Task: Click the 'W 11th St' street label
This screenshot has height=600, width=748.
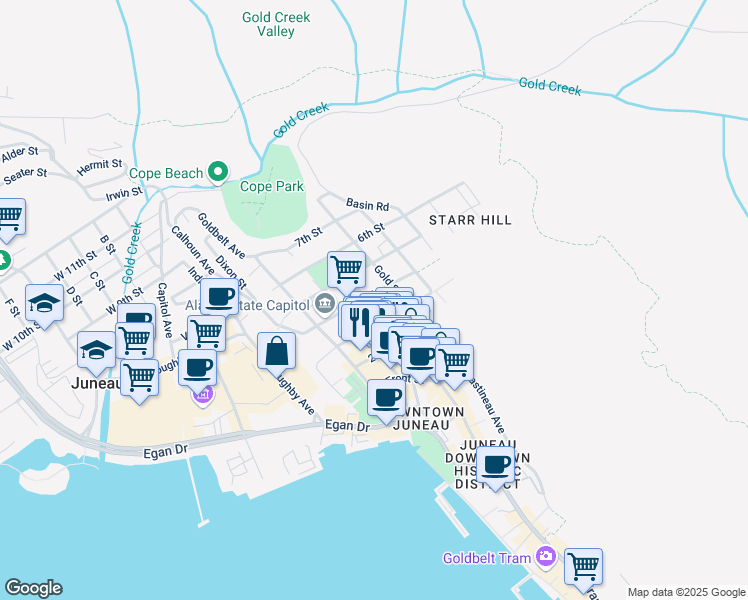Action: point(75,266)
